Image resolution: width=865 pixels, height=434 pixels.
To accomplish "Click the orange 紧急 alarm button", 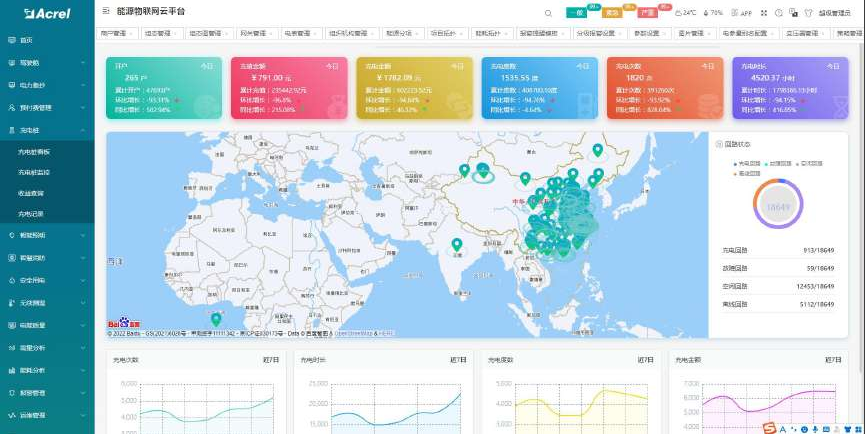I will [612, 13].
